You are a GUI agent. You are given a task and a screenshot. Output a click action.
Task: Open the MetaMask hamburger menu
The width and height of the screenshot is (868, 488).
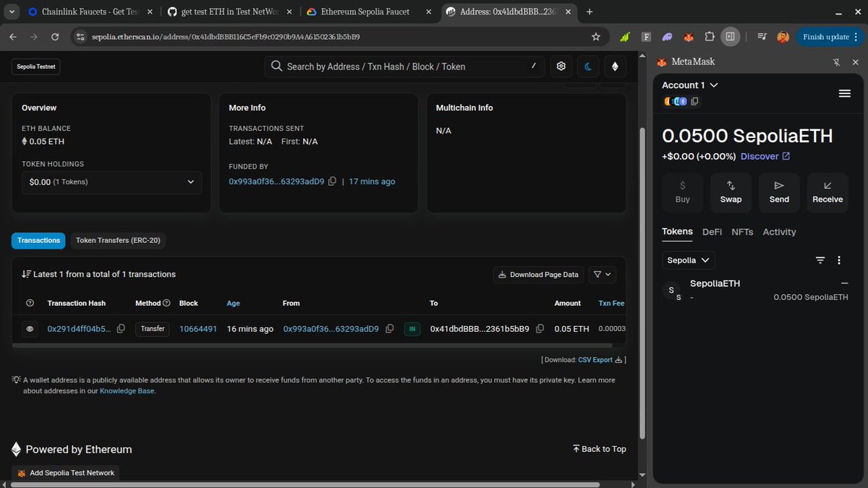(x=844, y=93)
